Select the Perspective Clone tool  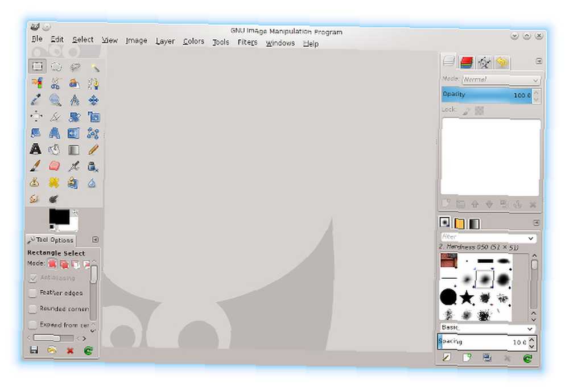coord(73,183)
